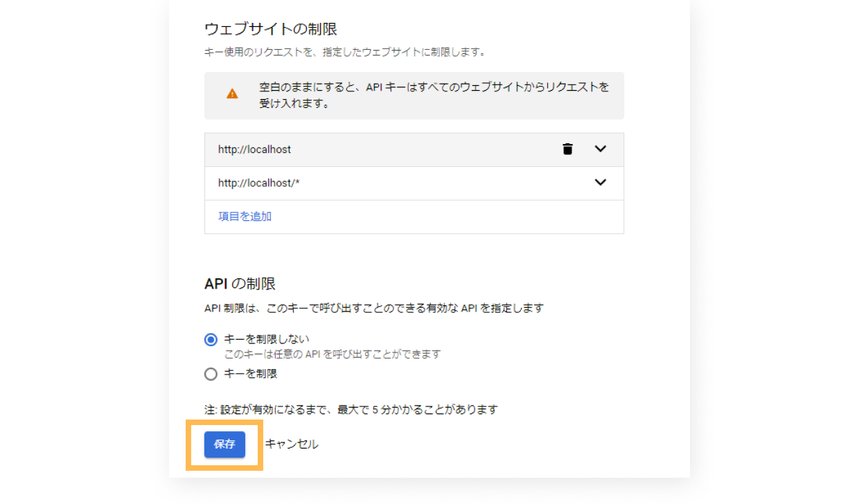The height and width of the screenshot is (504, 859).
Task: Click the このキーは任意の API helper text
Action: [x=333, y=354]
